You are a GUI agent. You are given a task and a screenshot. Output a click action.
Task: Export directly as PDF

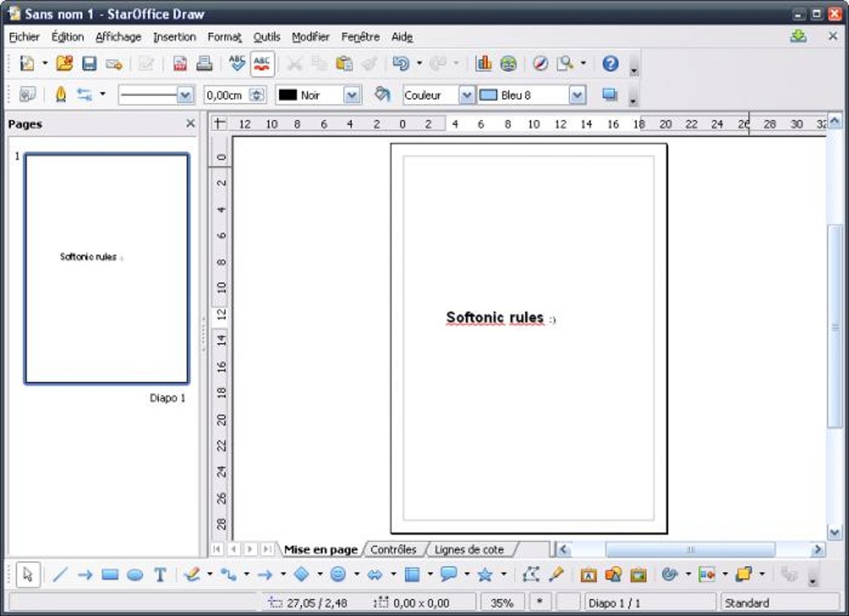(180, 63)
